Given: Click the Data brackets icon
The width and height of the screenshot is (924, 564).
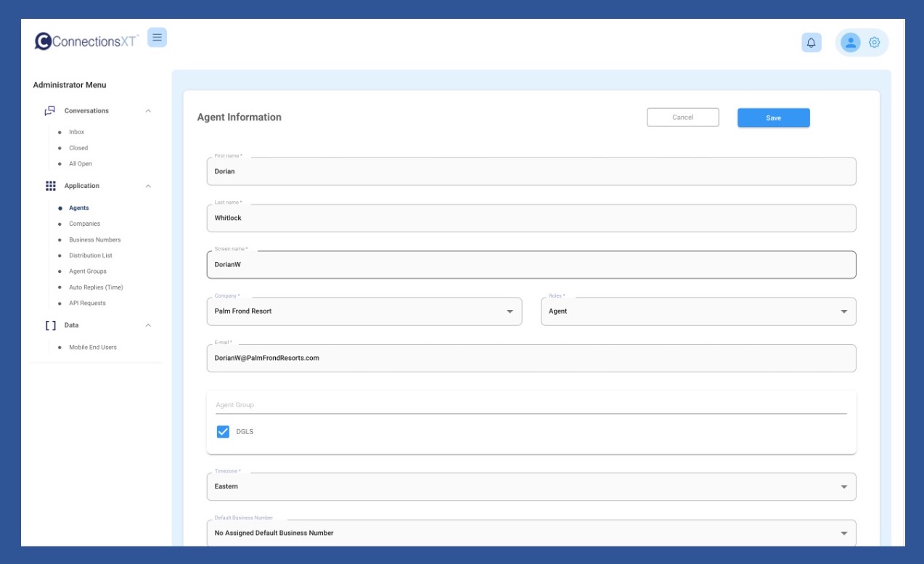Looking at the screenshot, I should [50, 325].
